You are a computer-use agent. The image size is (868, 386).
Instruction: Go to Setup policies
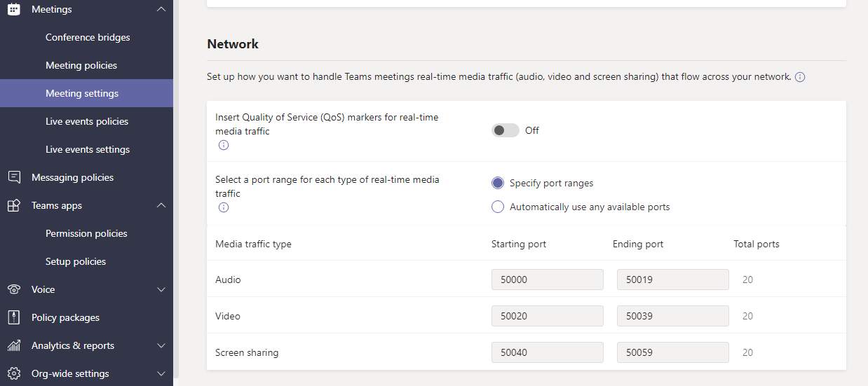76,261
